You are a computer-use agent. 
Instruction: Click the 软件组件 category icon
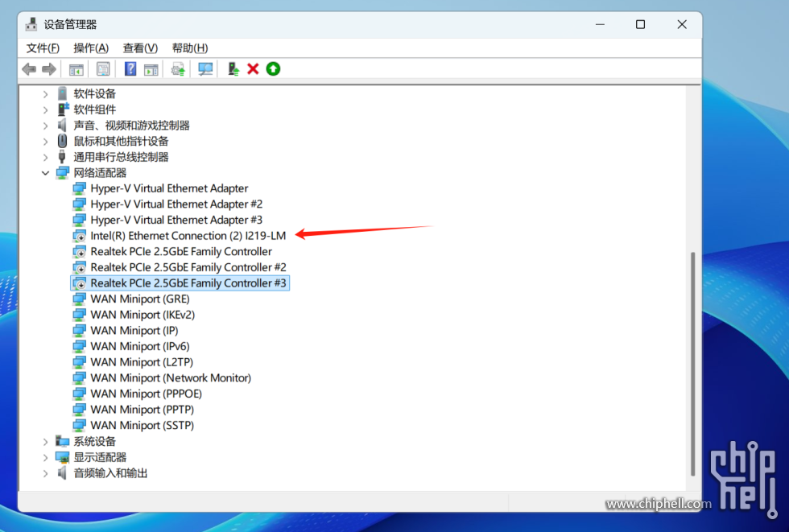[x=63, y=109]
